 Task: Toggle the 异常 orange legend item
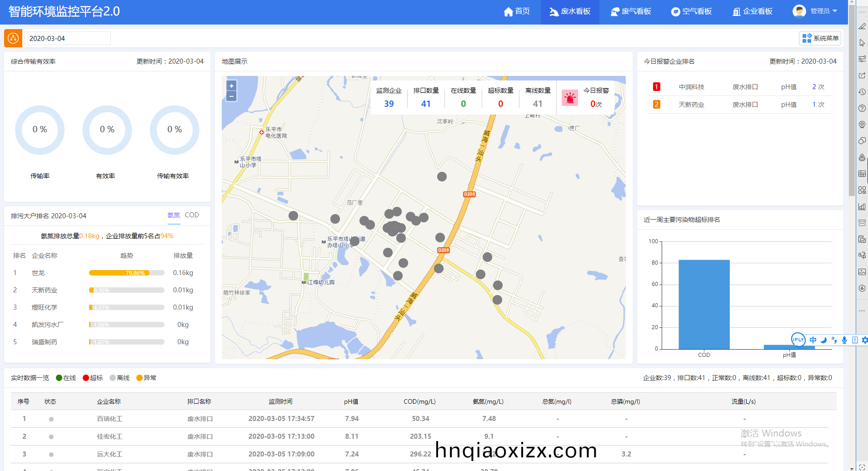[146, 378]
